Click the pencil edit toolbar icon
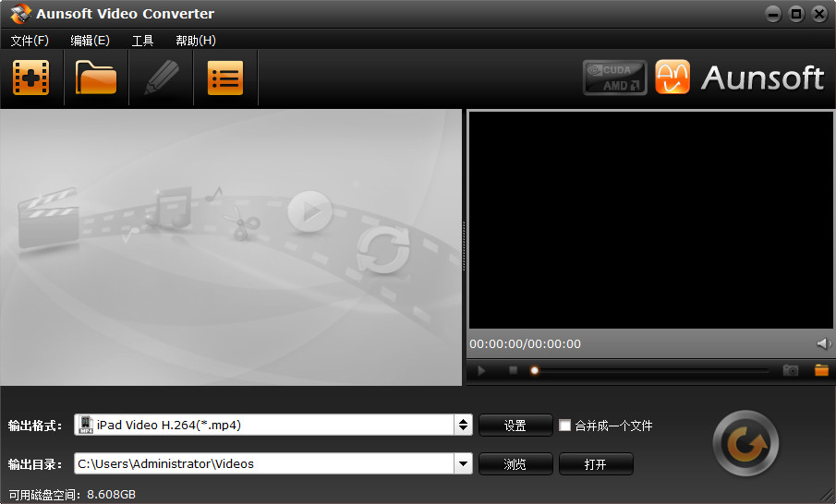This screenshot has height=504, width=836. 161,78
